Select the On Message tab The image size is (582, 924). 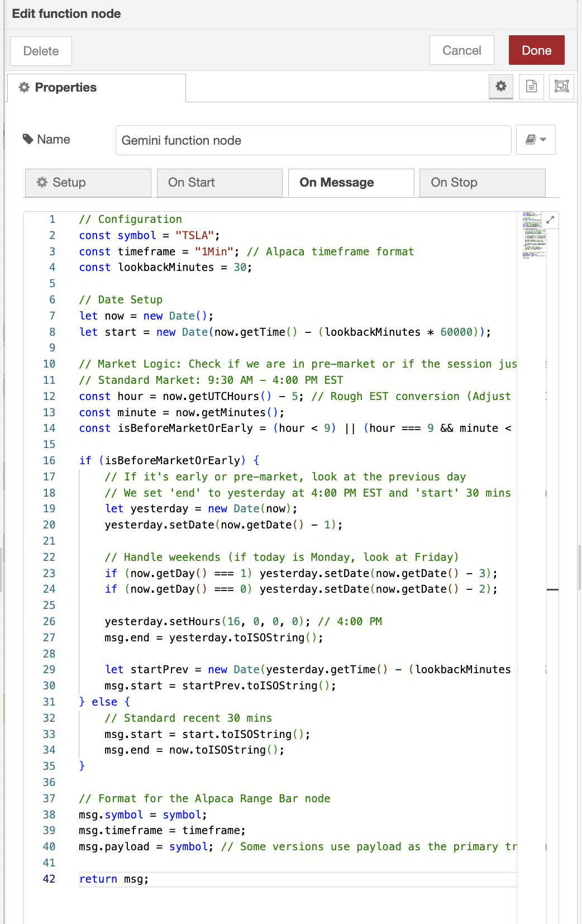click(351, 183)
